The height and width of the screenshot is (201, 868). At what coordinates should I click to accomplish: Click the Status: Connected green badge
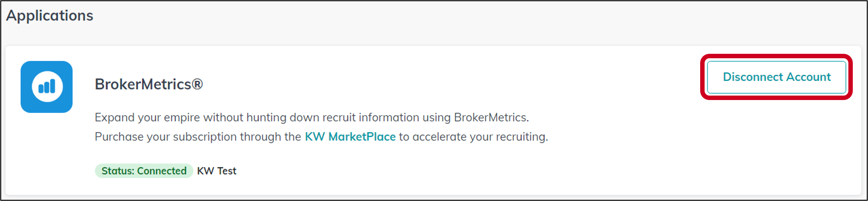[144, 171]
